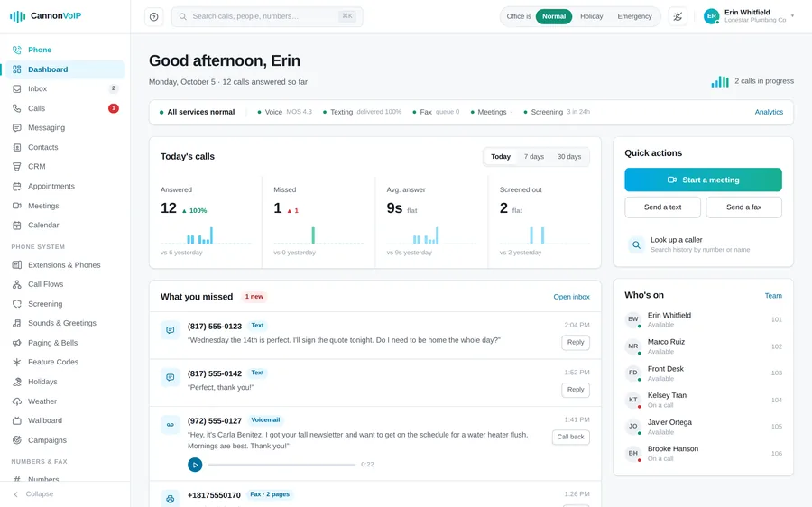The height and width of the screenshot is (507, 812).
Task: Click the Screening 3 in 24h status
Action: [557, 112]
